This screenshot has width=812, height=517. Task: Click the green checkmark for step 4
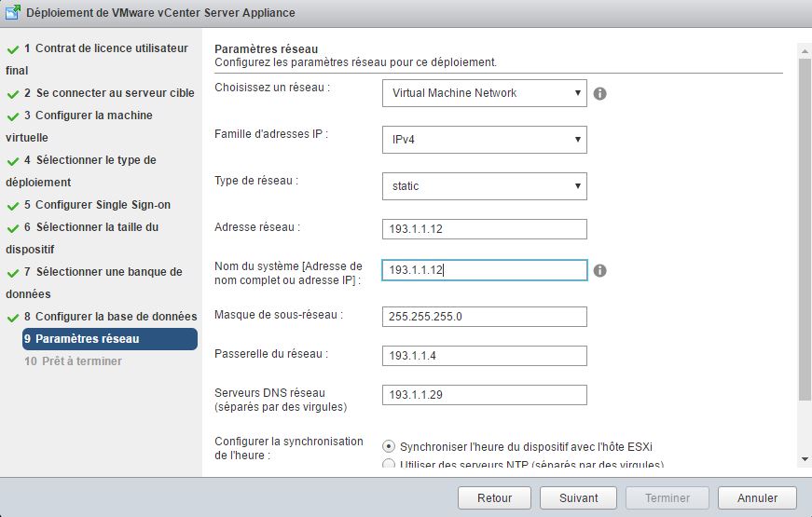tap(13, 161)
